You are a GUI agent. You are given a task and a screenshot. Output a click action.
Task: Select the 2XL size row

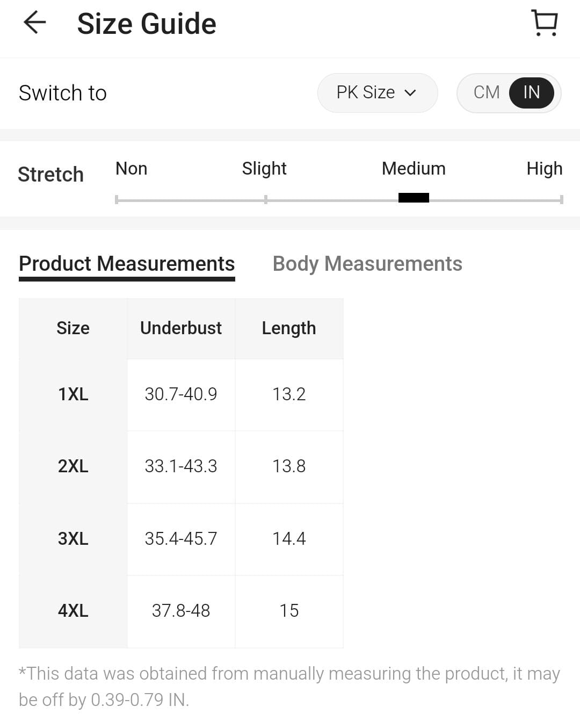73,466
